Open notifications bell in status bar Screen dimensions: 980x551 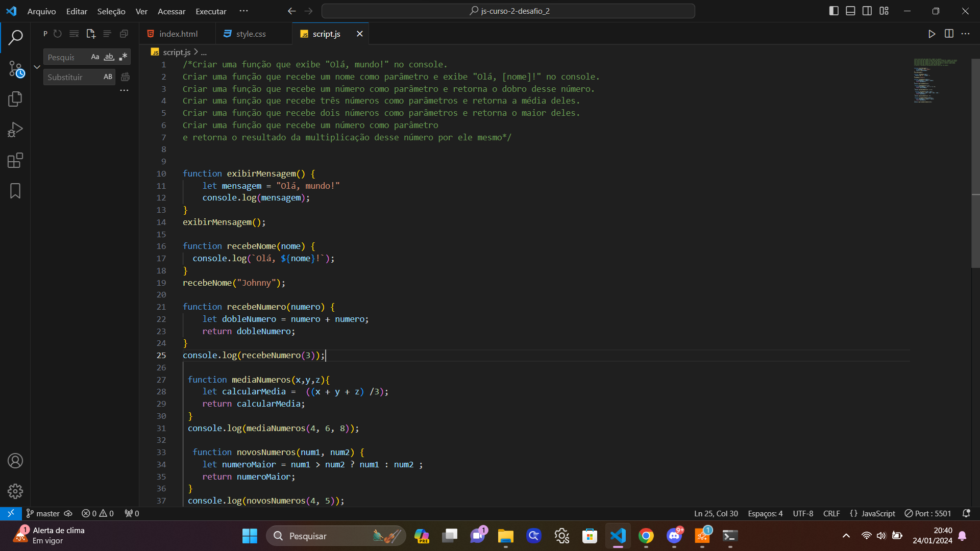click(x=966, y=513)
